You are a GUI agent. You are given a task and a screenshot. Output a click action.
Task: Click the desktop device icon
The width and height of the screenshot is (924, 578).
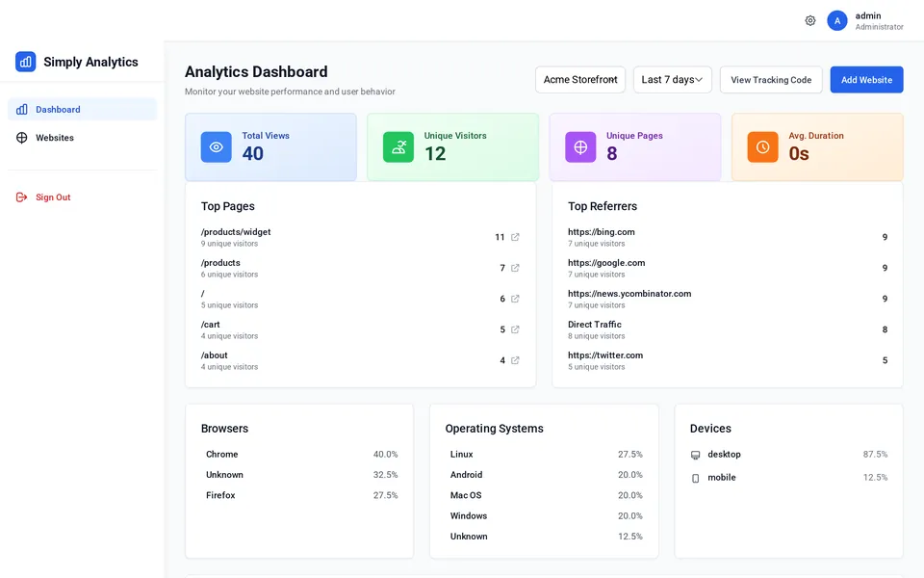[695, 455]
